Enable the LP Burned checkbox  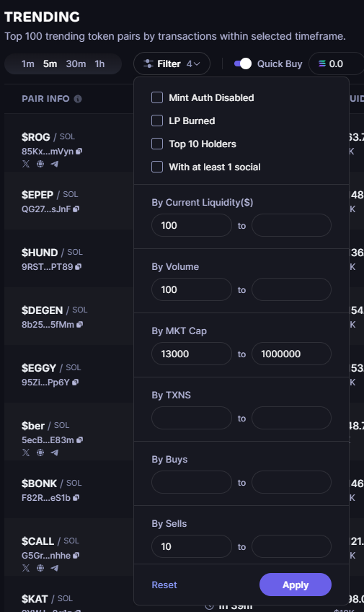(157, 121)
